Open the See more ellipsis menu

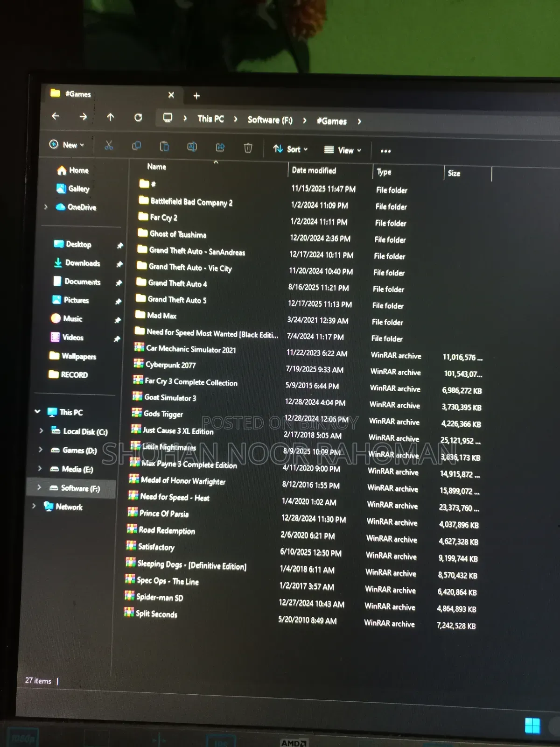(385, 151)
